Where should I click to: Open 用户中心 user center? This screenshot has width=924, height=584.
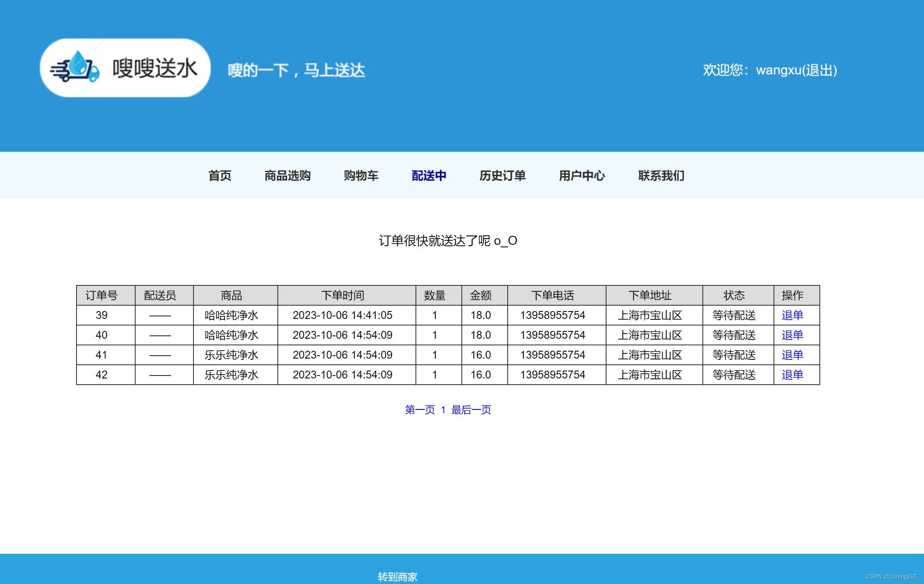(582, 176)
